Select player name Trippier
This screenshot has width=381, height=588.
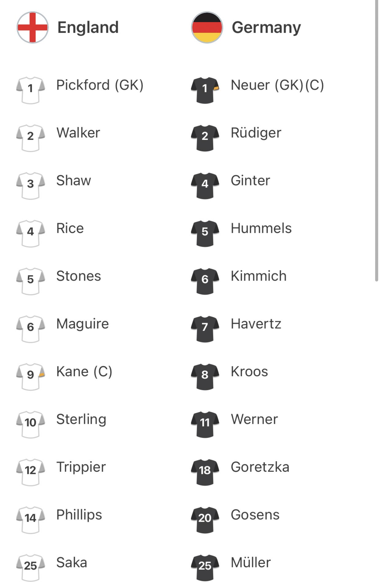pyautogui.click(x=81, y=468)
